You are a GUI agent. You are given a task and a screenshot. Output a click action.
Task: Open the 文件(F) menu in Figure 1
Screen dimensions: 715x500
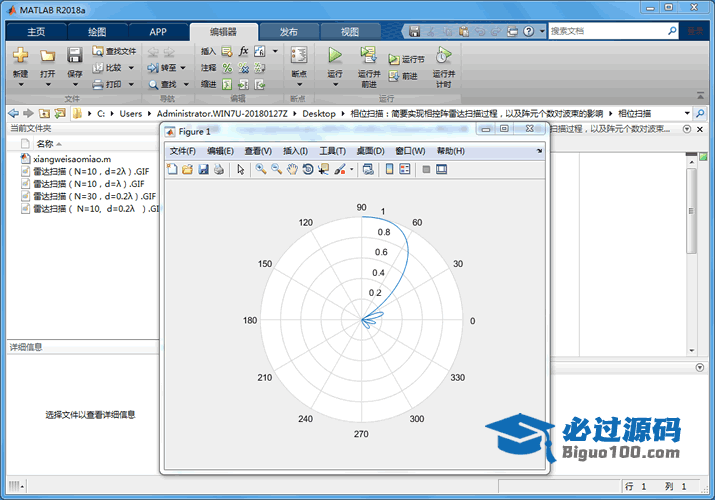[182, 151]
